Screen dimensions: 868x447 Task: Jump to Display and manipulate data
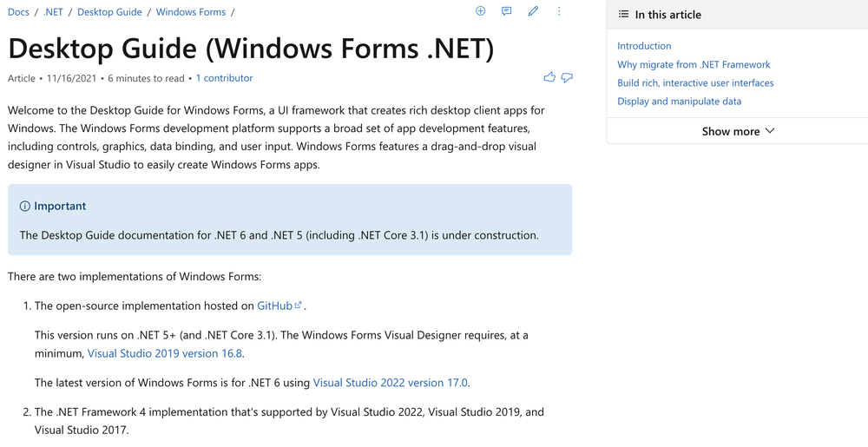tap(680, 102)
